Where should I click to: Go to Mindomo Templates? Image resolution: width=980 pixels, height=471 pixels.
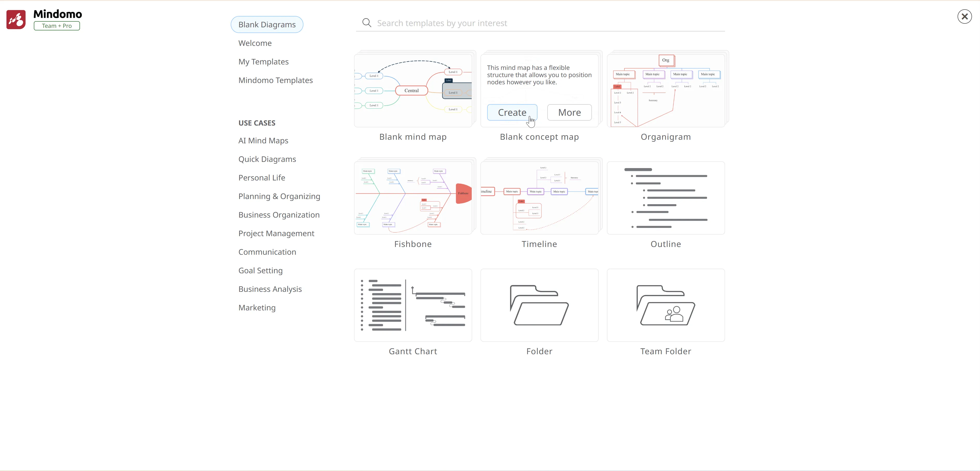(275, 80)
